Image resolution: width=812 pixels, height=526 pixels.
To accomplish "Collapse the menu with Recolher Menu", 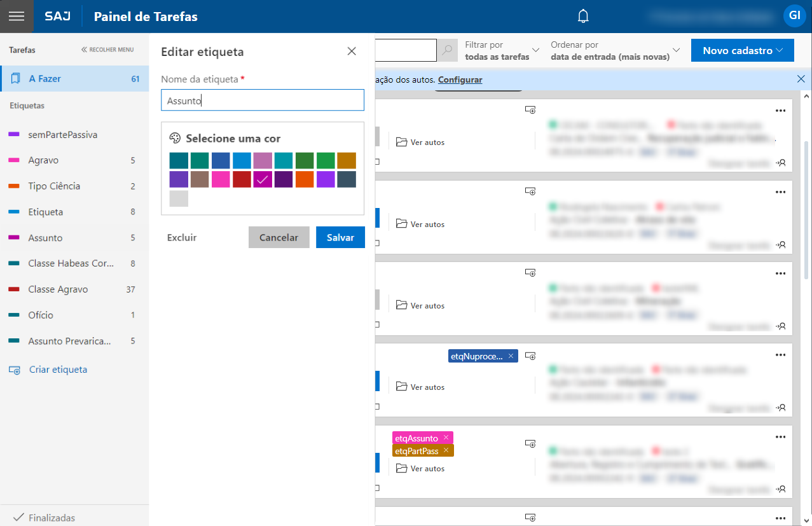I will pyautogui.click(x=107, y=50).
